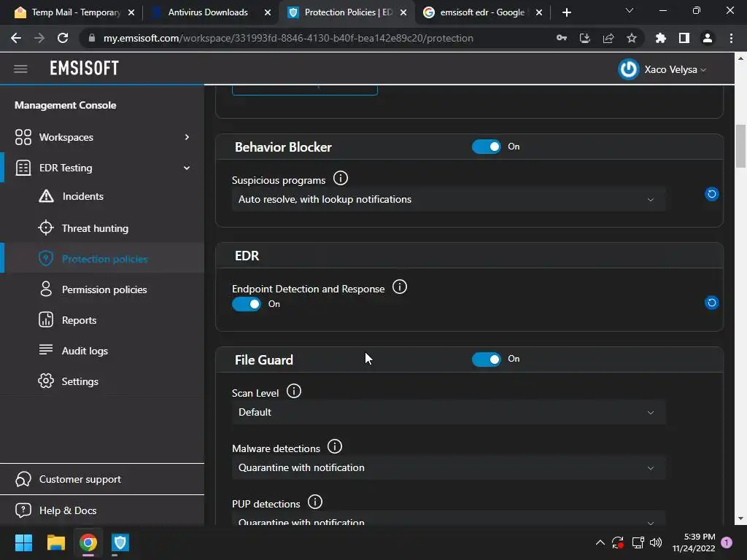Switch to the Antivirus Downloads tab
This screenshot has width=747, height=560.
pos(208,12)
